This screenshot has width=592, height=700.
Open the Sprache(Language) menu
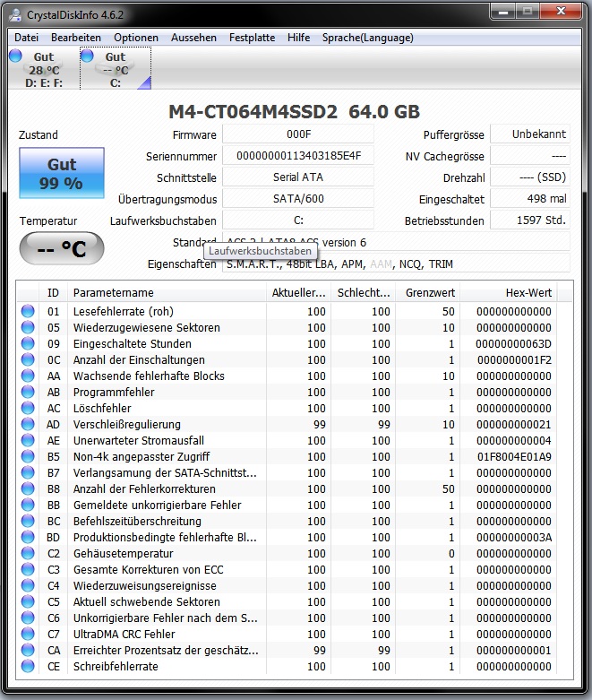point(367,38)
